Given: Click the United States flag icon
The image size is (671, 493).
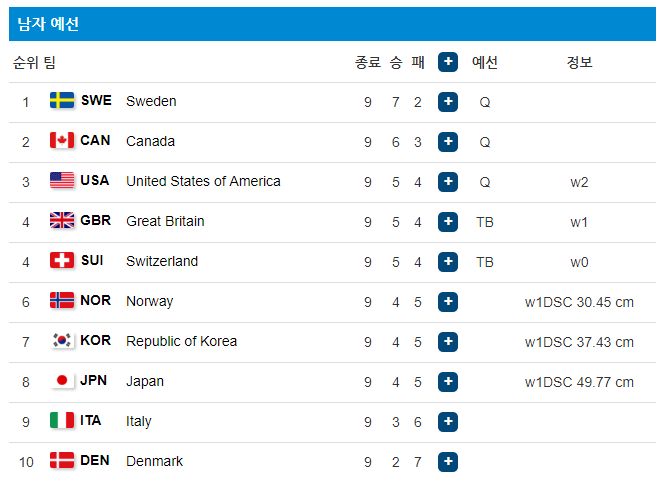Looking at the screenshot, I should point(62,181).
